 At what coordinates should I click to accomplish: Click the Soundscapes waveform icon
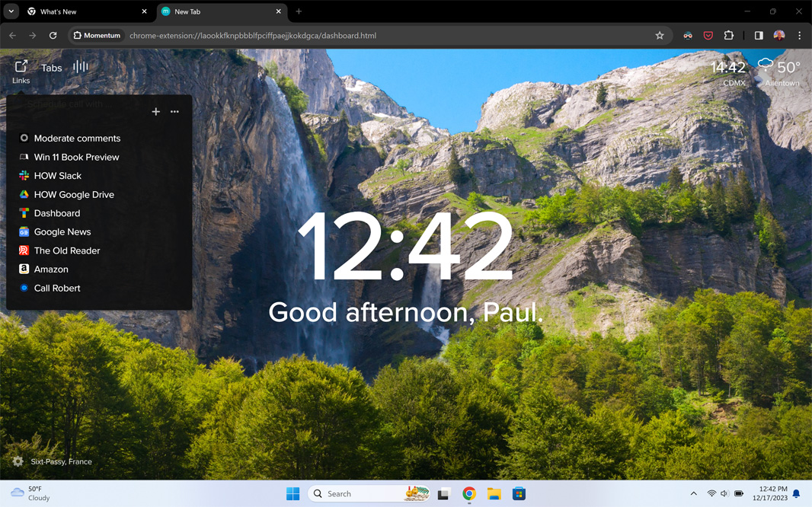tap(80, 67)
